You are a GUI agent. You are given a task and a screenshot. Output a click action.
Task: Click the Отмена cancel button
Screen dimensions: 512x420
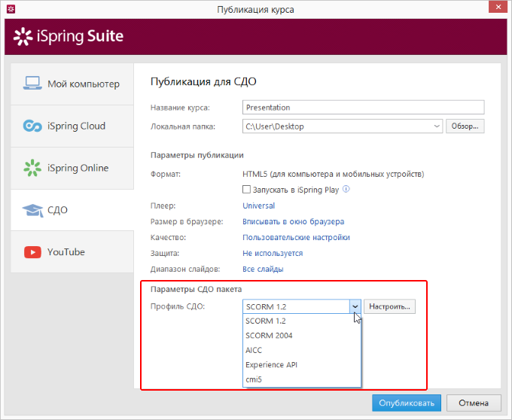474,403
